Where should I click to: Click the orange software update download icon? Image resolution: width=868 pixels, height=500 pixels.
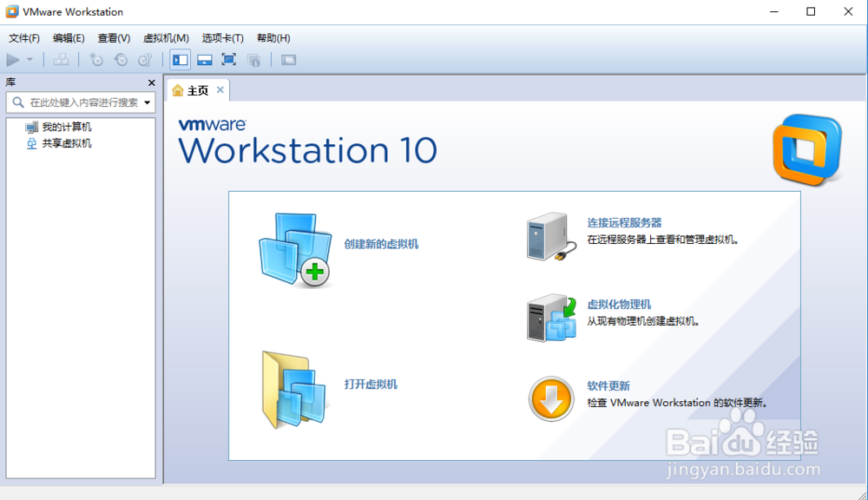tap(551, 398)
